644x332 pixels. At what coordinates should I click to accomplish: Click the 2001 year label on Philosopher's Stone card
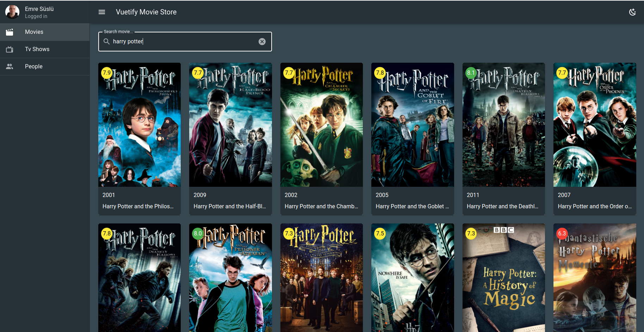pos(109,195)
